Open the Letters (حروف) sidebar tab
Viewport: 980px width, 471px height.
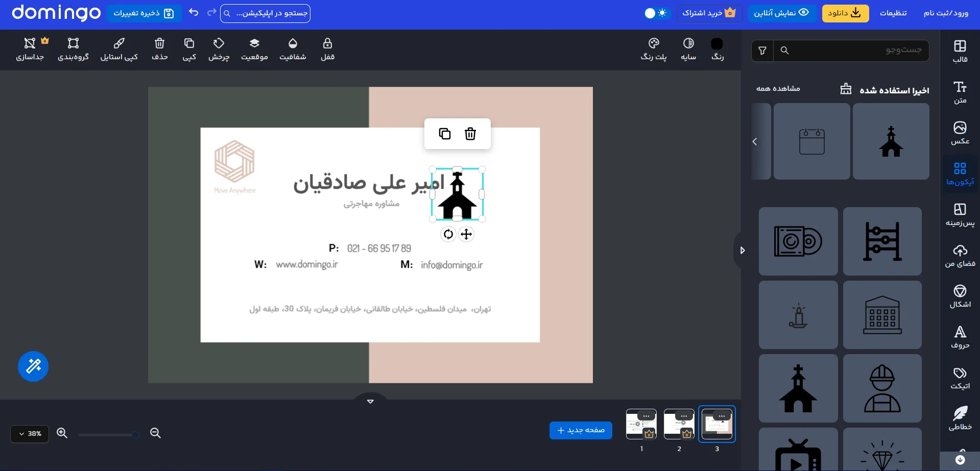pyautogui.click(x=960, y=337)
